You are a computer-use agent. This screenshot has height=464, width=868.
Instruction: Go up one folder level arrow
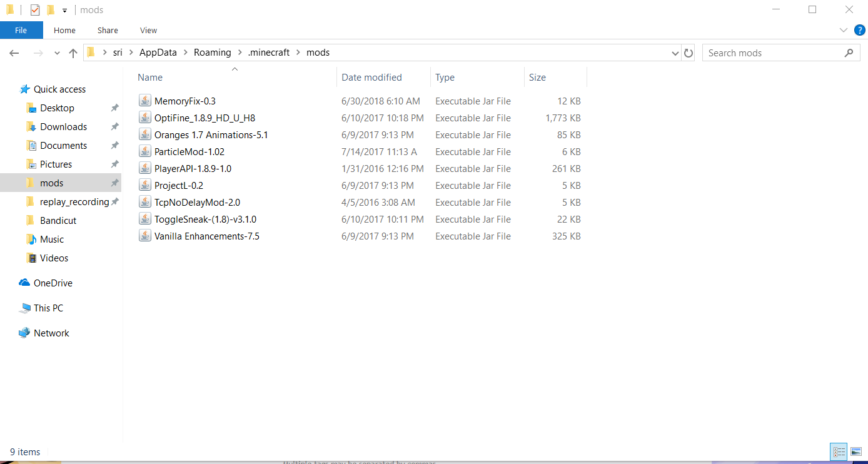[x=73, y=53]
